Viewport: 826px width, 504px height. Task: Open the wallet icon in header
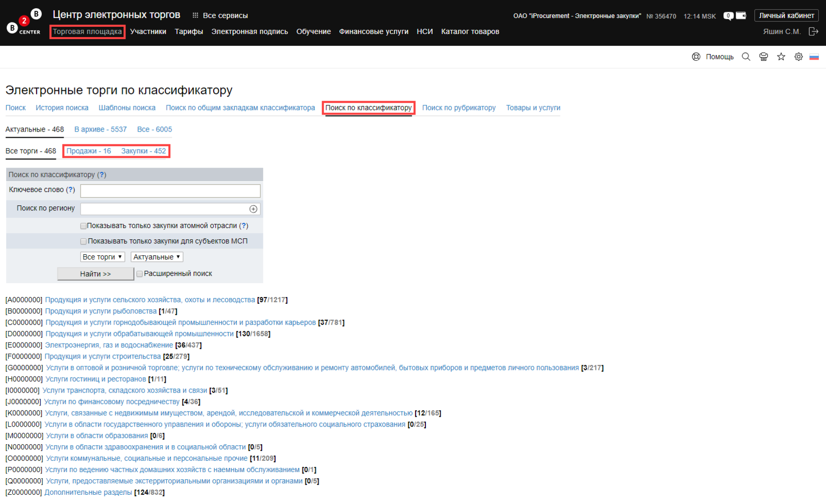(741, 16)
